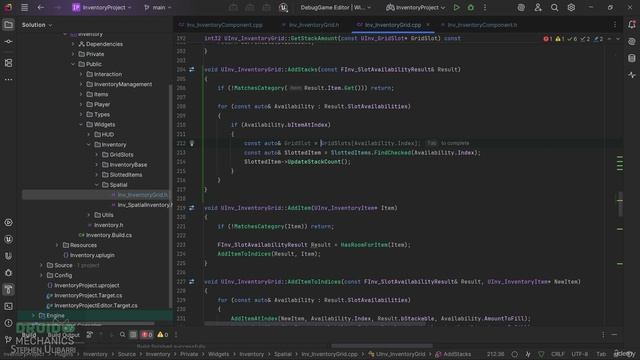Viewport: 640px width, 360px height.
Task: Show more tool windows ellipsis
Action: [x=8, y=80]
